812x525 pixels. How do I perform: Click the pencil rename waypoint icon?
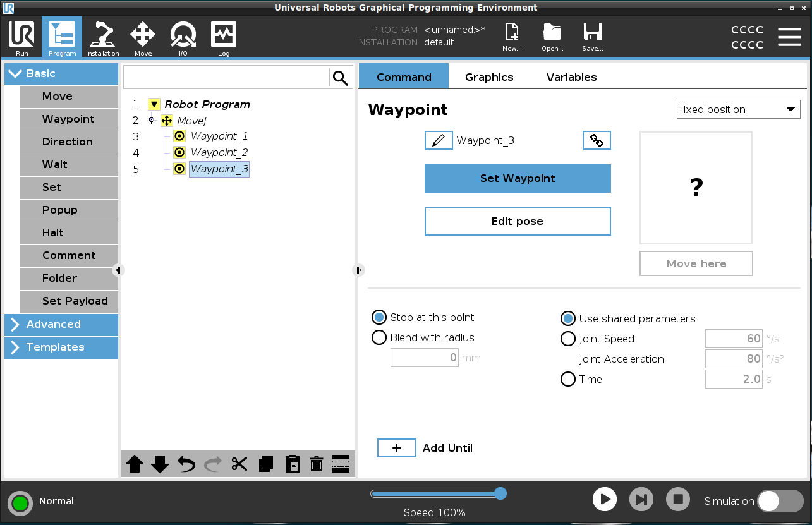pos(439,140)
